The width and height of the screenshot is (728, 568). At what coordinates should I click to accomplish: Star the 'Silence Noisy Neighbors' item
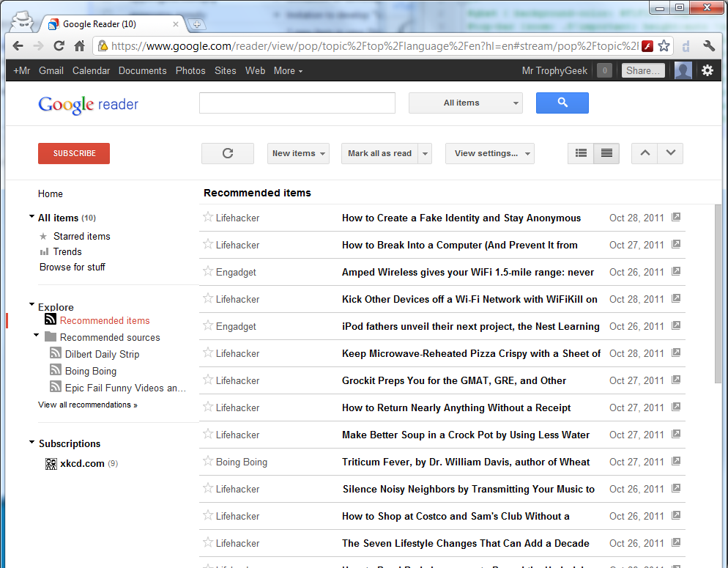tap(208, 488)
